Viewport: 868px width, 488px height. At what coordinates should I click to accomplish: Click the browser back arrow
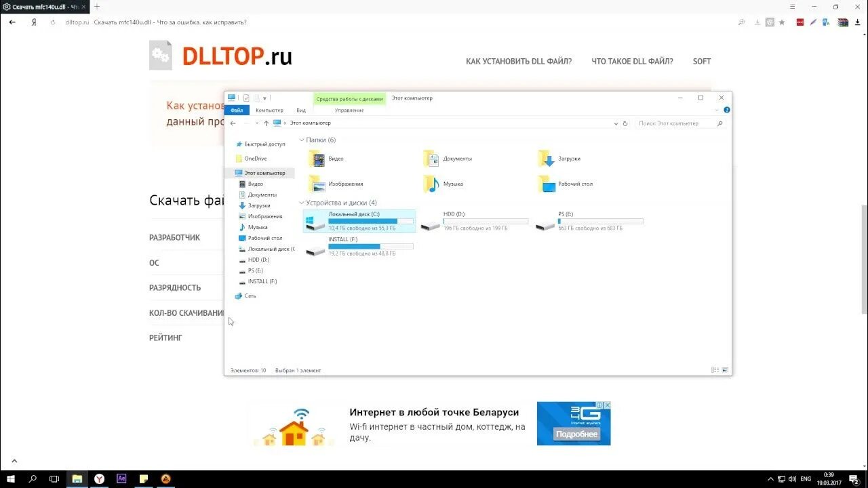pos(12,22)
